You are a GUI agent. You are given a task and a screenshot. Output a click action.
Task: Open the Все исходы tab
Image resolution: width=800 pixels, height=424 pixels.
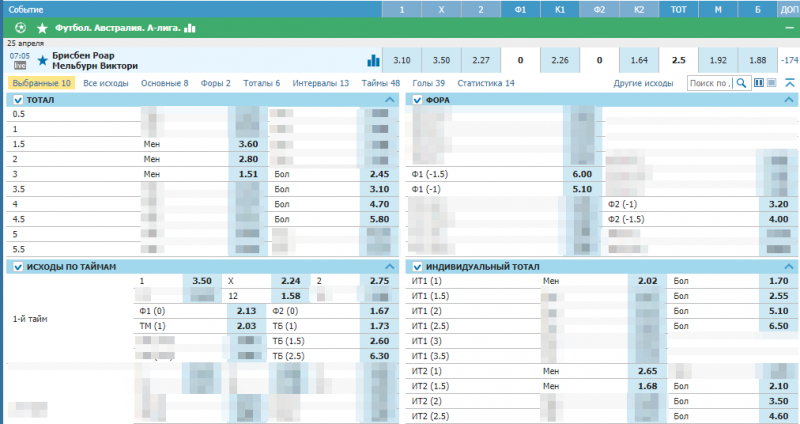click(106, 83)
